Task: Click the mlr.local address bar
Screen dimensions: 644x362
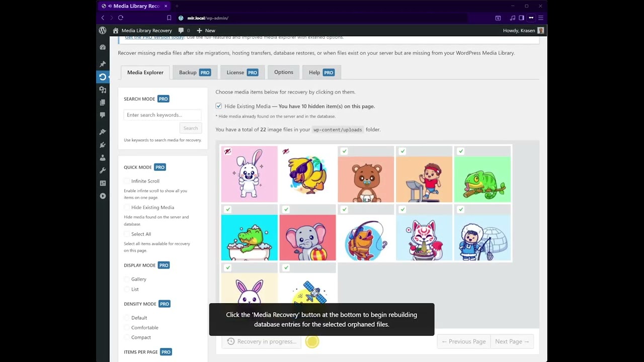Action: tap(322, 18)
